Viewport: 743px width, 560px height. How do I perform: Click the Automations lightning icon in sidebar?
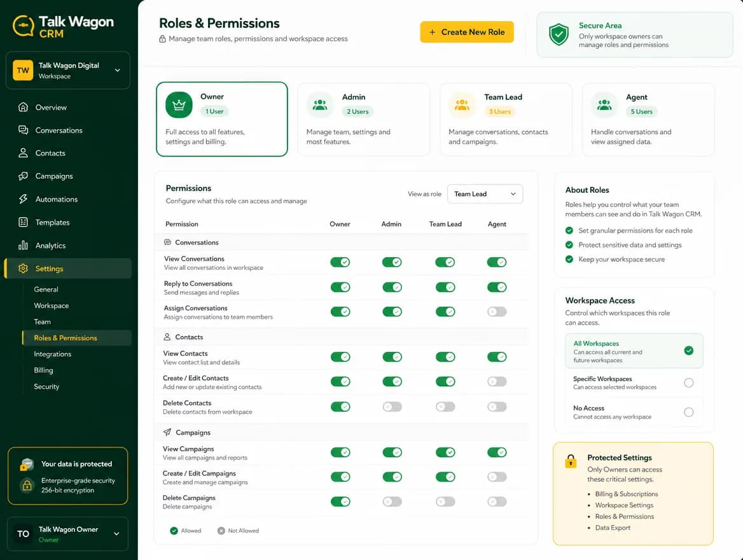coord(23,199)
